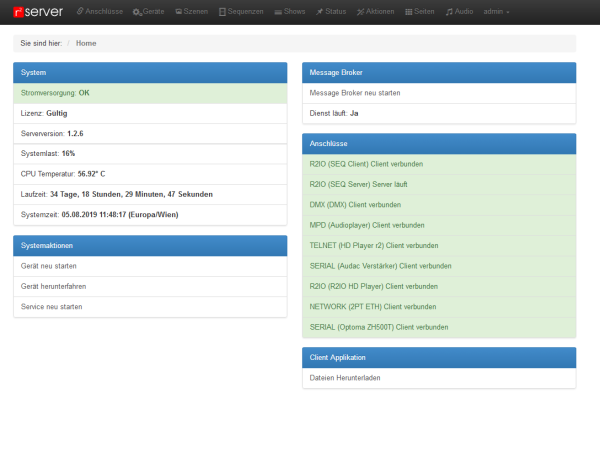Open the Geräte menu with gear icon
The image size is (600, 463).
pos(149,11)
